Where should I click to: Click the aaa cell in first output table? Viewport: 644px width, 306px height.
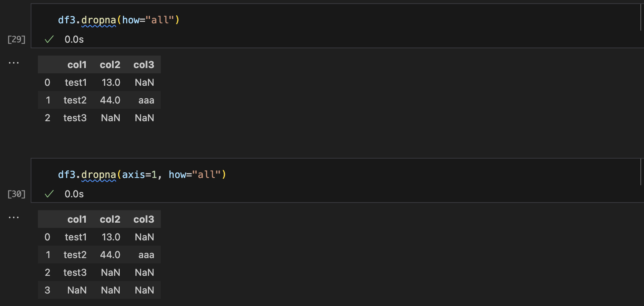point(146,100)
